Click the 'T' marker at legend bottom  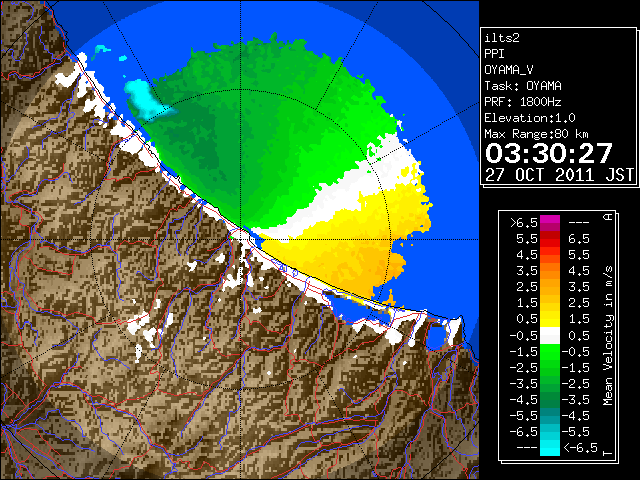[x=608, y=453]
